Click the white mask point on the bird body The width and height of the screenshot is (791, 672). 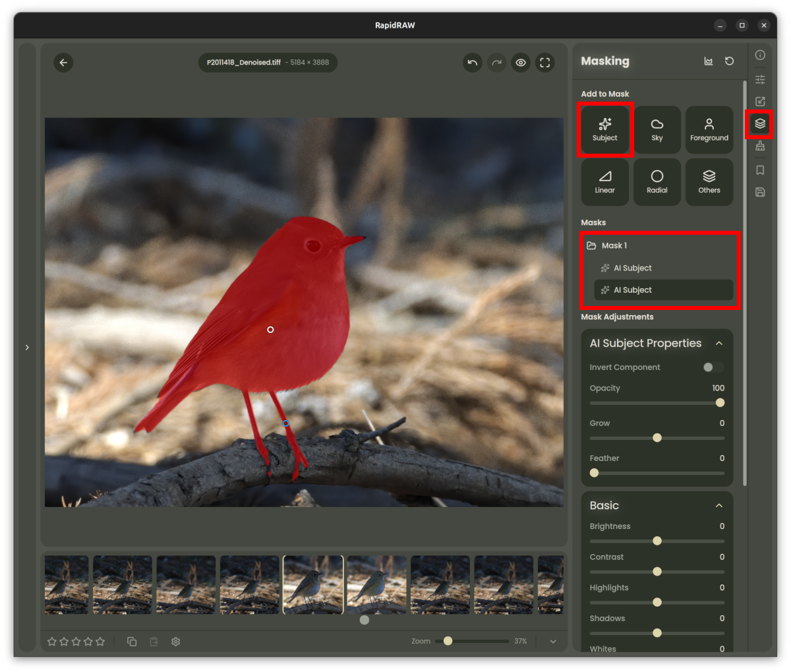tap(270, 330)
